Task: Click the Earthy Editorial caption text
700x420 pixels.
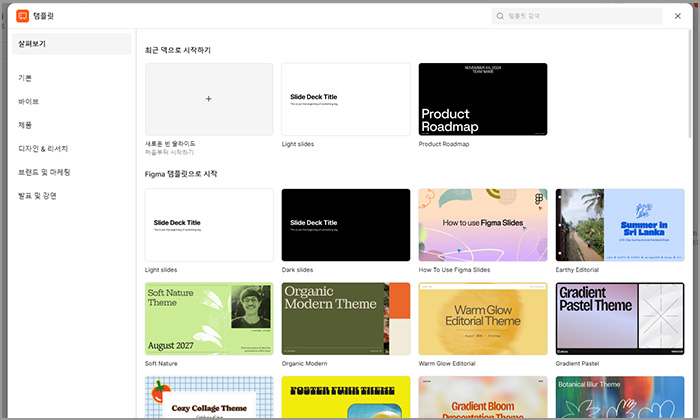Action: (x=577, y=270)
